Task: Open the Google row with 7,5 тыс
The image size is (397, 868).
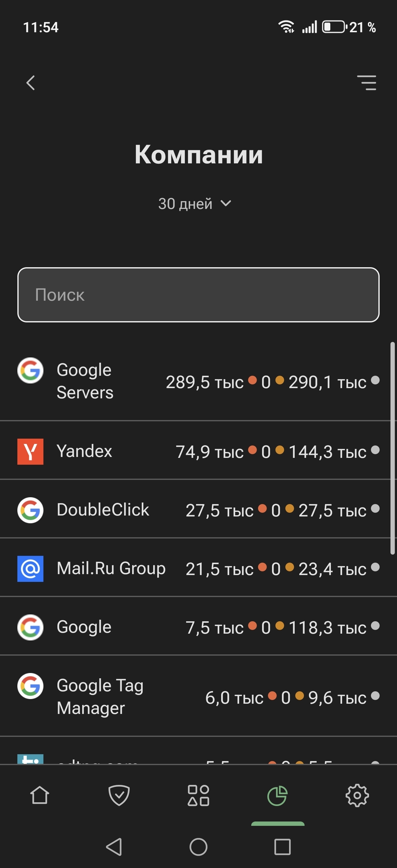Action: (198, 627)
